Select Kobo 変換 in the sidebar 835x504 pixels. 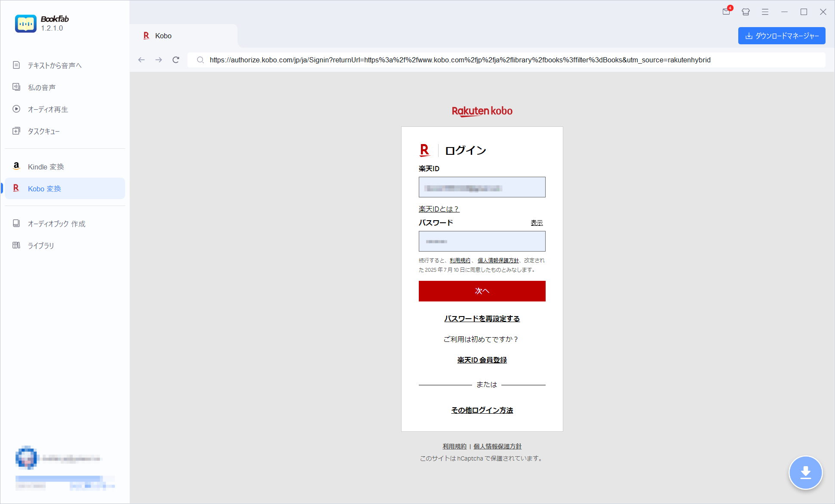44,188
